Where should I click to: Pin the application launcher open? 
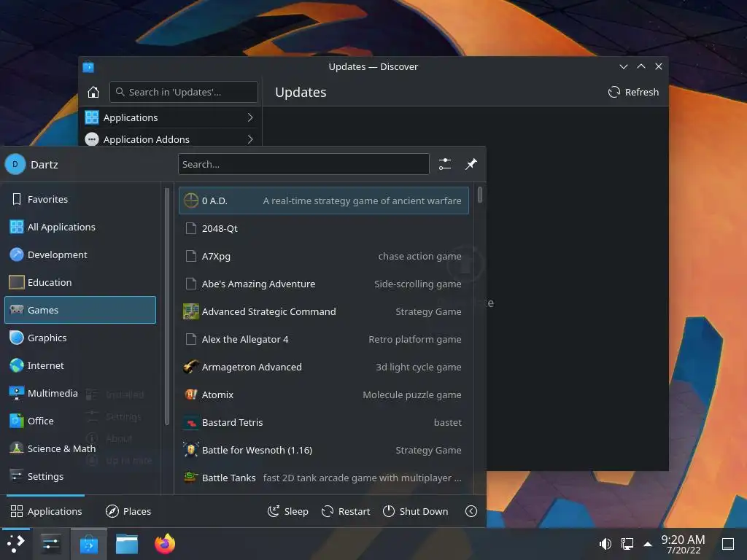pyautogui.click(x=471, y=164)
